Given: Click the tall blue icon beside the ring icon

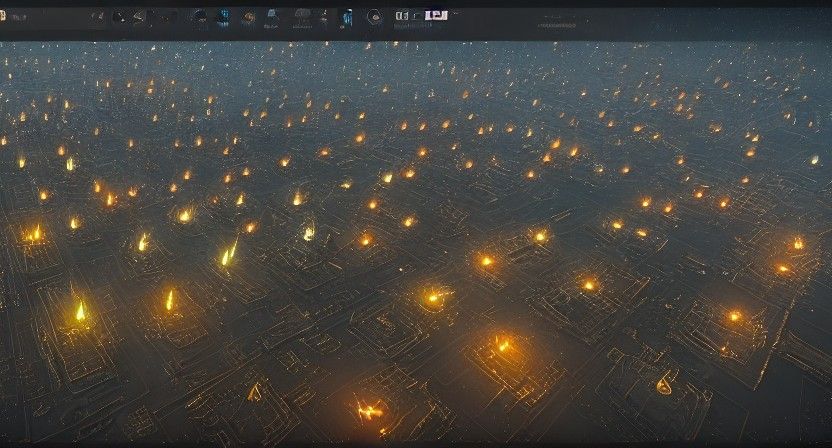Looking at the screenshot, I should click(347, 16).
